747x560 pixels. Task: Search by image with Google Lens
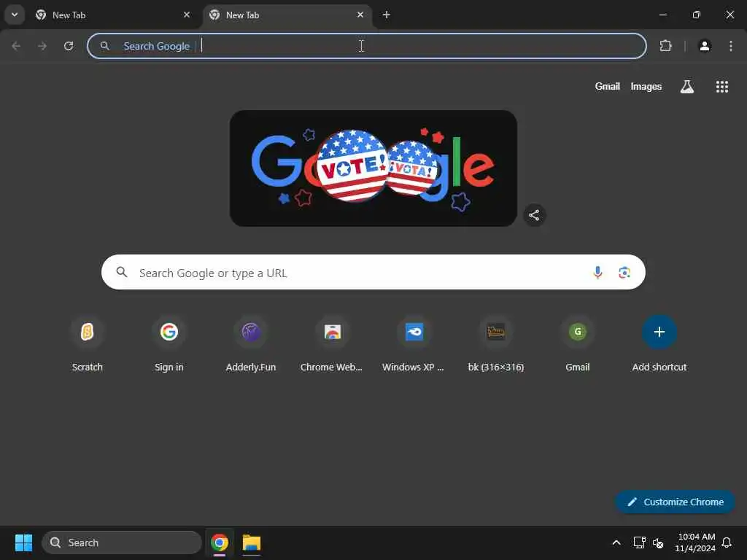[624, 272]
